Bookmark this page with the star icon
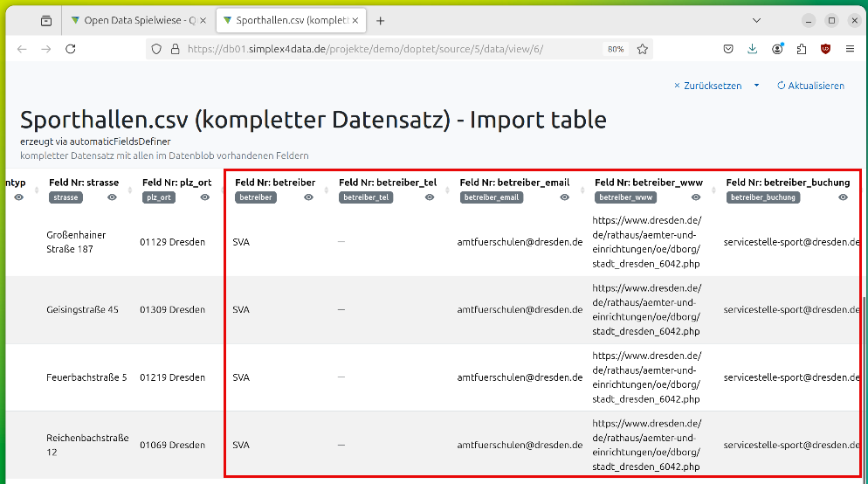The width and height of the screenshot is (868, 484). click(642, 49)
